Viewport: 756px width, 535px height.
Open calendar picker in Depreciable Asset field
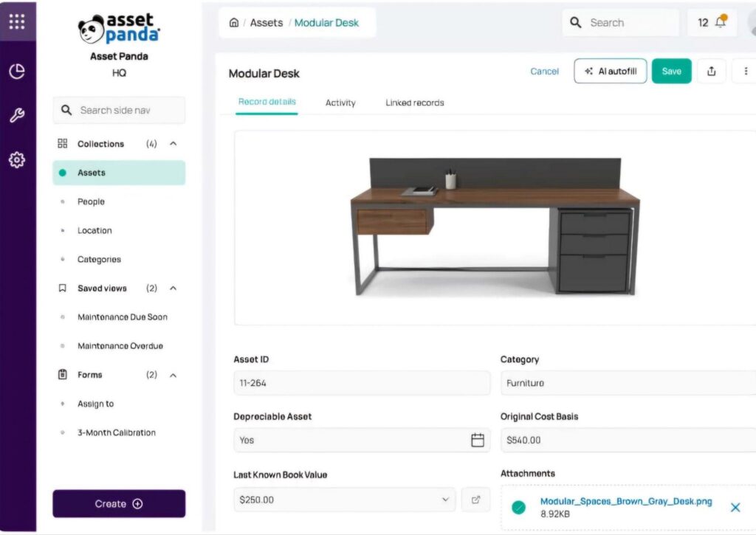pyautogui.click(x=478, y=440)
